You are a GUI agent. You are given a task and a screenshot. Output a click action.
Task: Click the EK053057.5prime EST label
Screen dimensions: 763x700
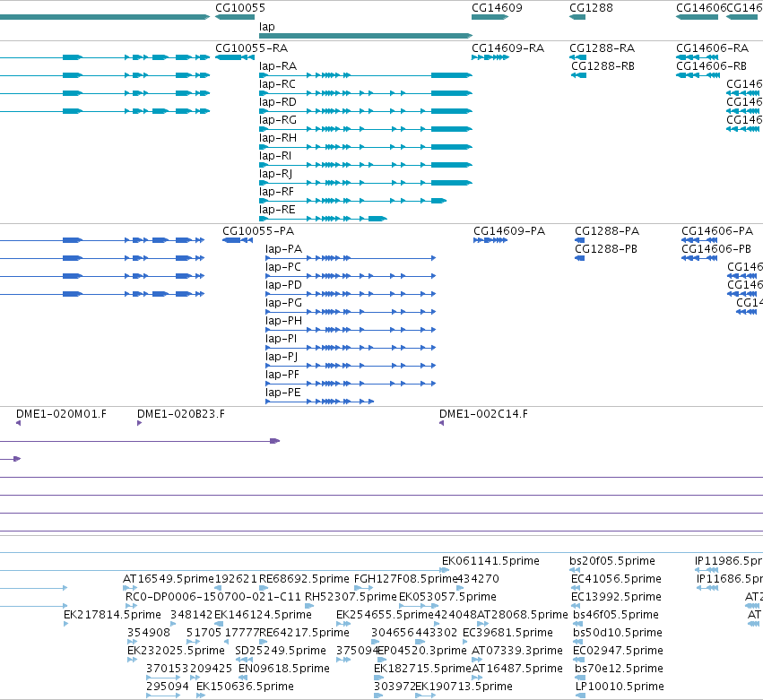point(447,597)
